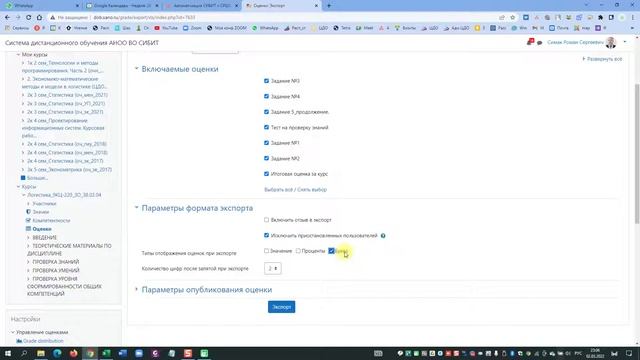The image size is (640, 360).
Task: Check the Проценты display type checkbox
Action: (298, 251)
